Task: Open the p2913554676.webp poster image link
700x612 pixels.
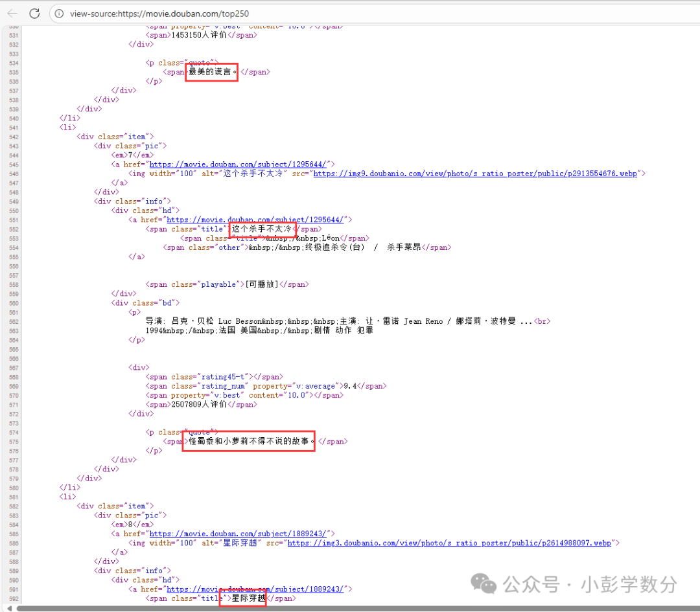Action: tap(475, 174)
